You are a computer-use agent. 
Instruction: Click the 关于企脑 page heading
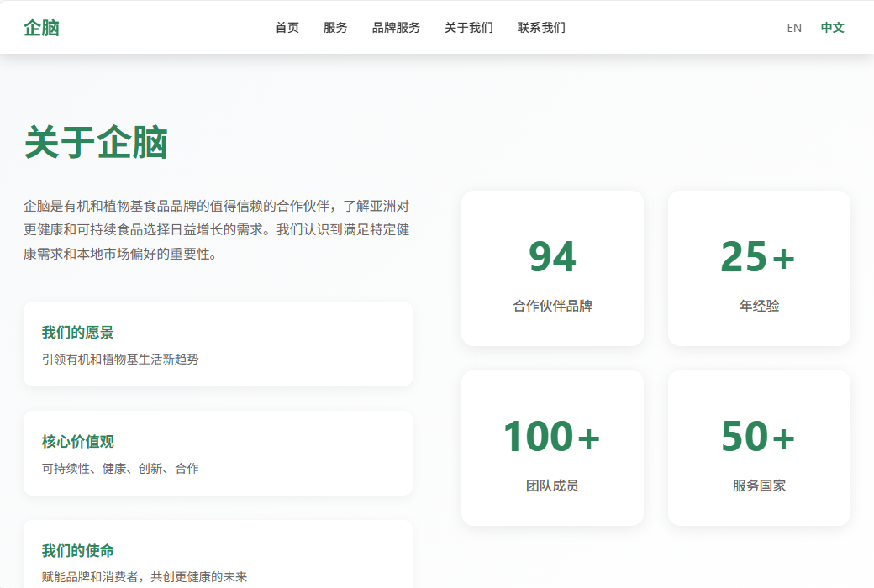pos(96,142)
